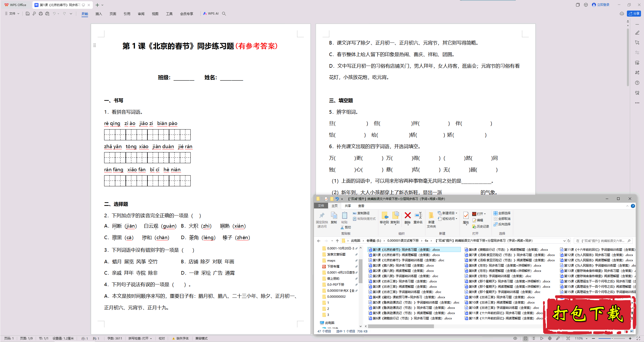Click the zoom in plus button
Viewport: 644px width, 342px height.
[x=630, y=338]
